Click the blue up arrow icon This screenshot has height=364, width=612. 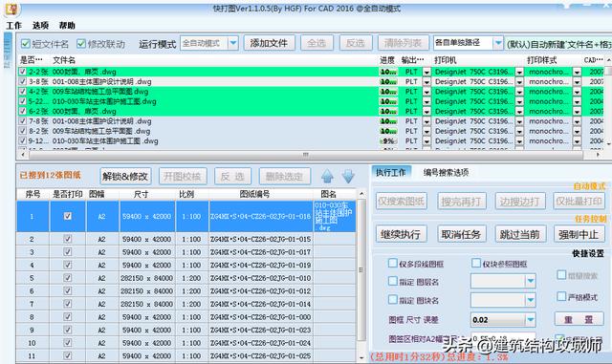(x=327, y=177)
